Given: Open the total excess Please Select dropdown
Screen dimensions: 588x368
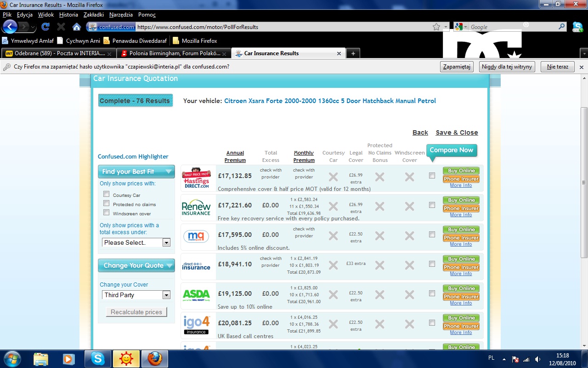Looking at the screenshot, I should (136, 242).
